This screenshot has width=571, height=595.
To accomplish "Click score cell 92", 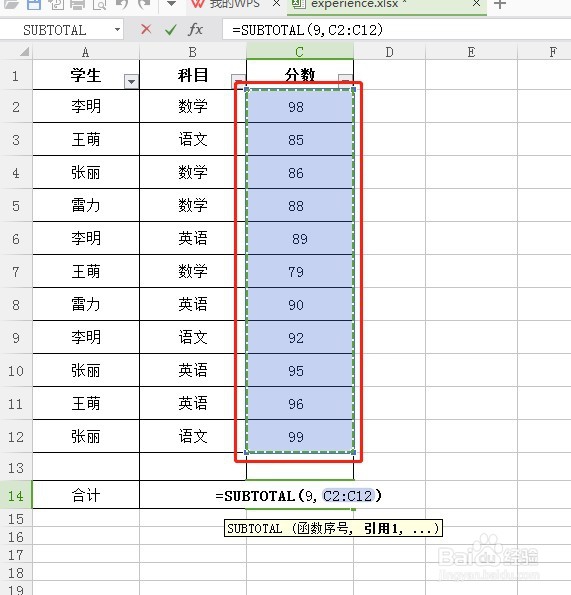I will 300,338.
